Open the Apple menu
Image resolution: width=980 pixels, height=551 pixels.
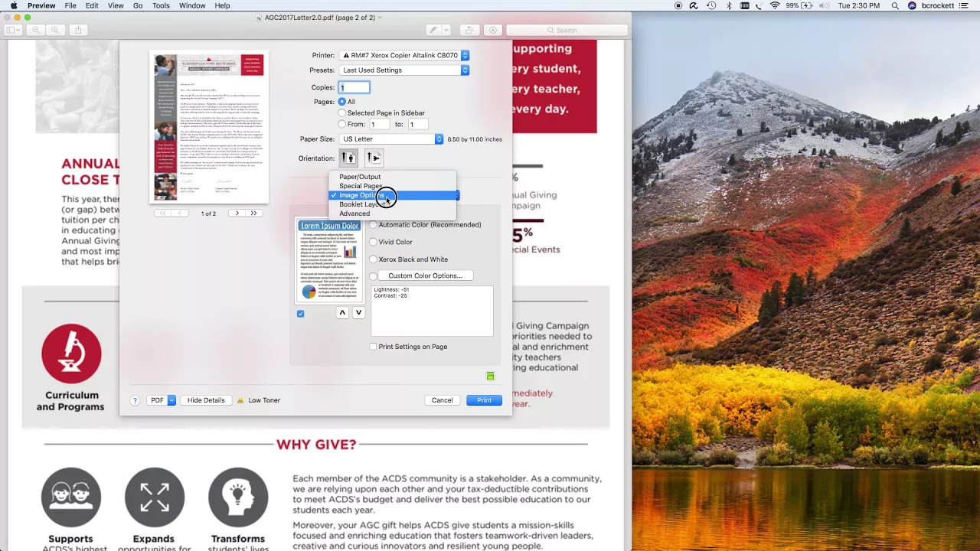click(14, 5)
